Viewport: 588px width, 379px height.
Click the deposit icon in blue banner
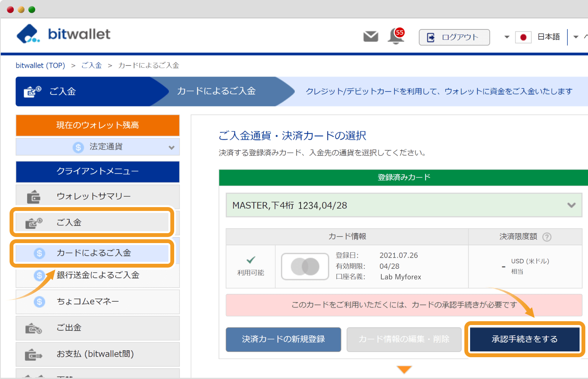click(x=32, y=91)
